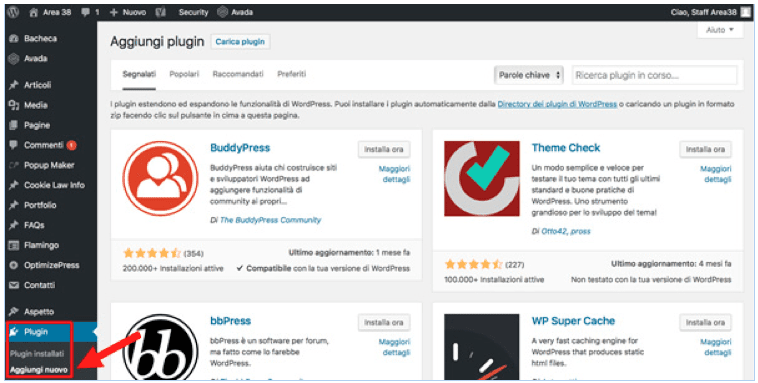Click the Bacheca dashboard icon in sidebar
This screenshot has height=383, width=758.
[x=14, y=38]
